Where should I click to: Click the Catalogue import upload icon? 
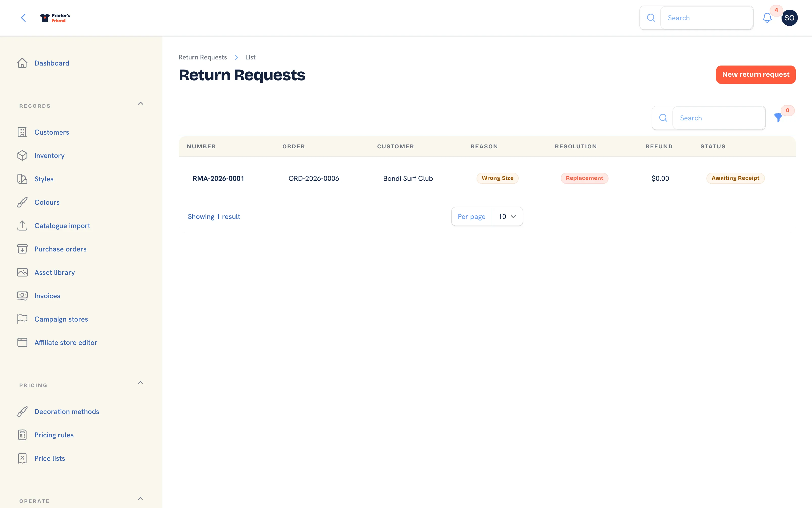point(22,226)
